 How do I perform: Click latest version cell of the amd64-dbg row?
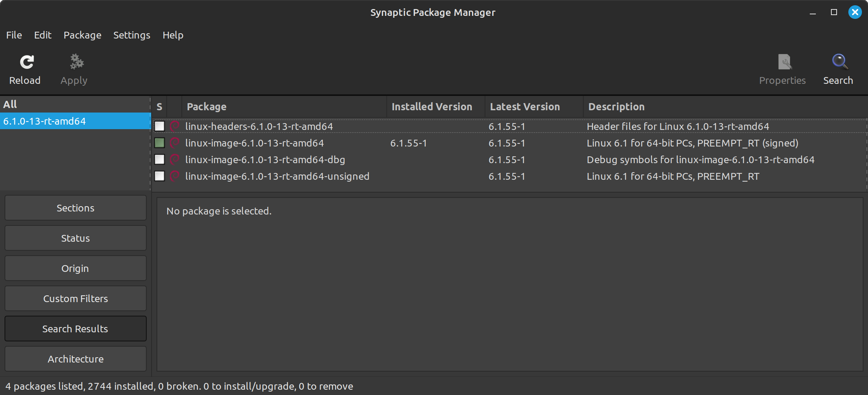click(507, 160)
